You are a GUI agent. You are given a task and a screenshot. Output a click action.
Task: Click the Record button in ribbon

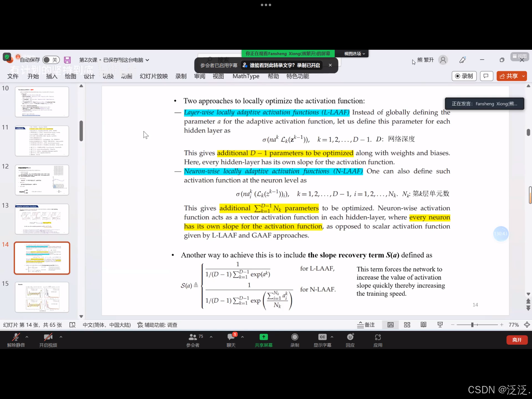(x=464, y=76)
